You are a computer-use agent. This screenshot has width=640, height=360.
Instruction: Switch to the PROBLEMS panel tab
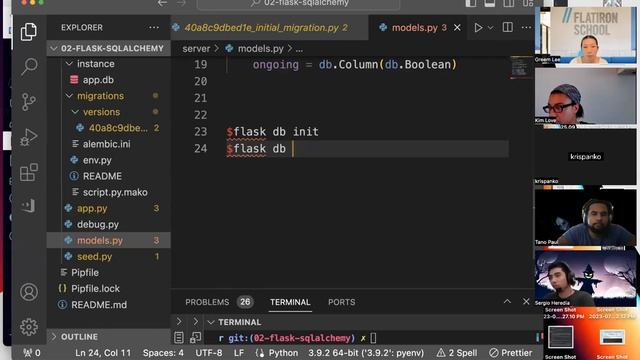coord(207,302)
